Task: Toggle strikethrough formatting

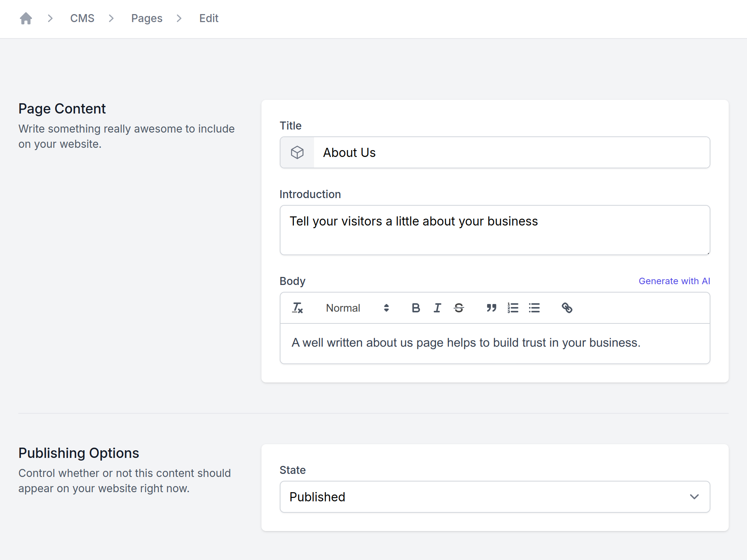Action: point(459,308)
